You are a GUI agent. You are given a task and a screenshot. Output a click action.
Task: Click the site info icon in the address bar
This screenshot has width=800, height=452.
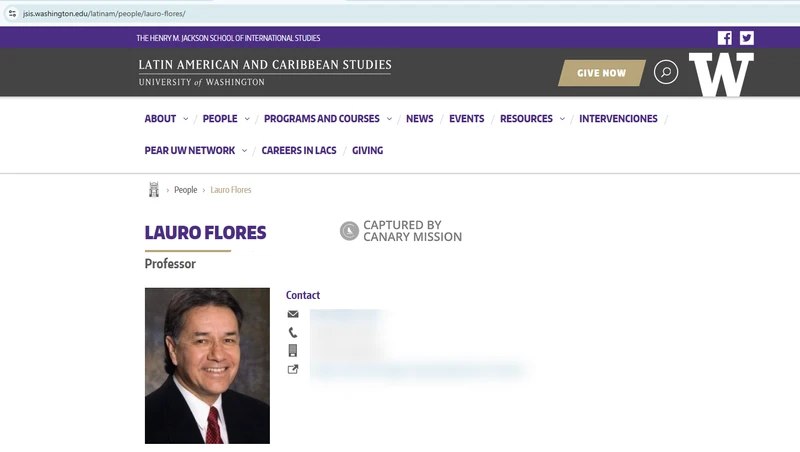pos(12,14)
